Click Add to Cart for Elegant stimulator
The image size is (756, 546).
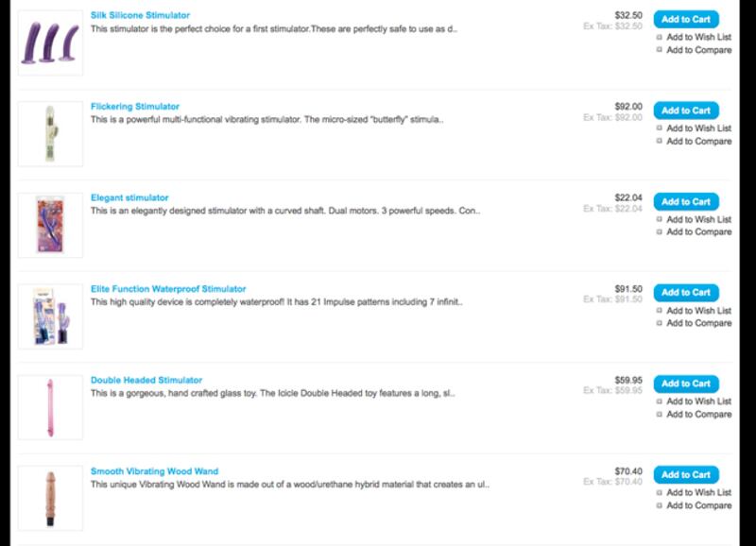[685, 202]
